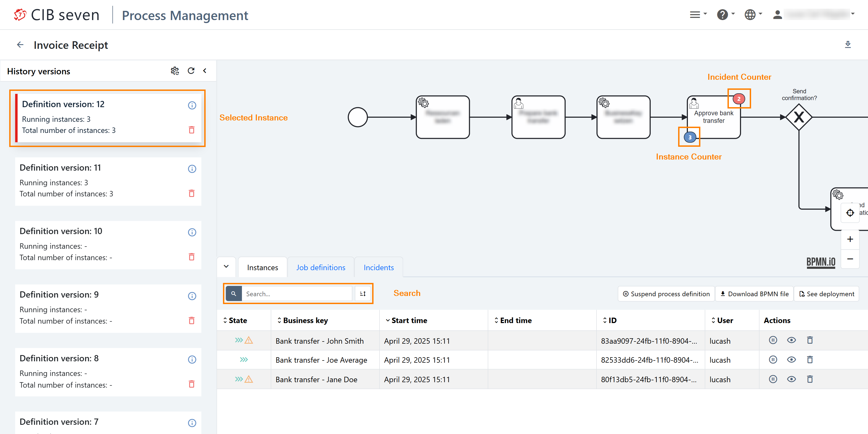Click Suspend process definition

(x=666, y=294)
